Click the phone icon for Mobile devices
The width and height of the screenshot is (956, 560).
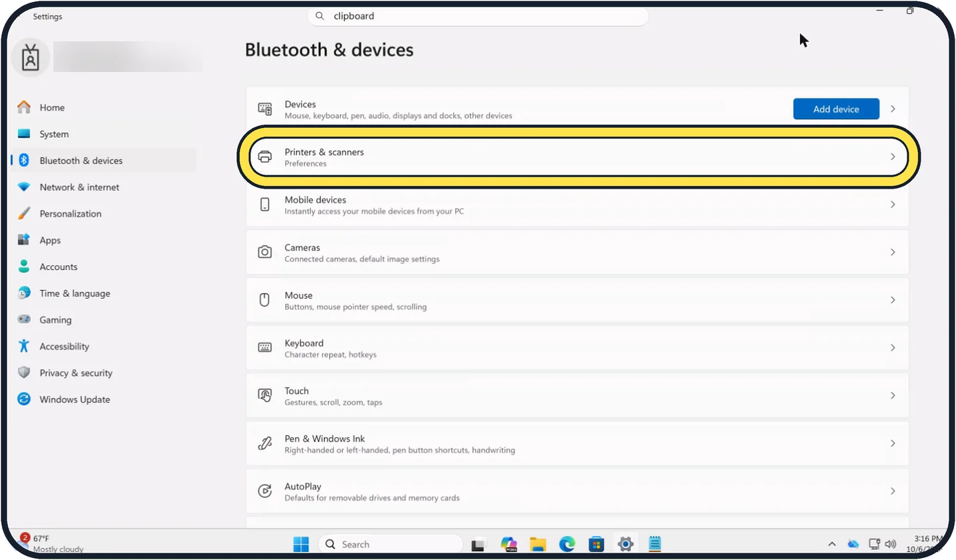tap(265, 205)
